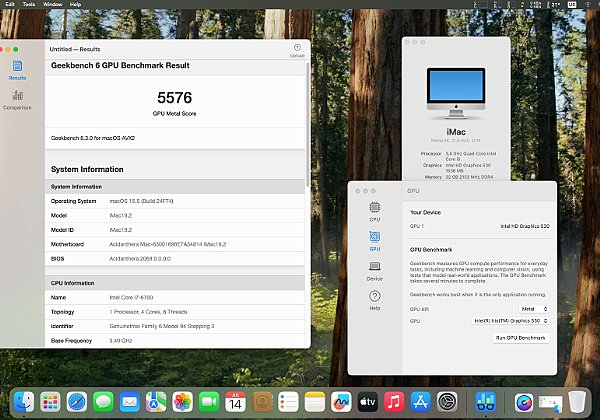This screenshot has width=600, height=420.
Task: Upload the benchmark result
Action: 297,50
